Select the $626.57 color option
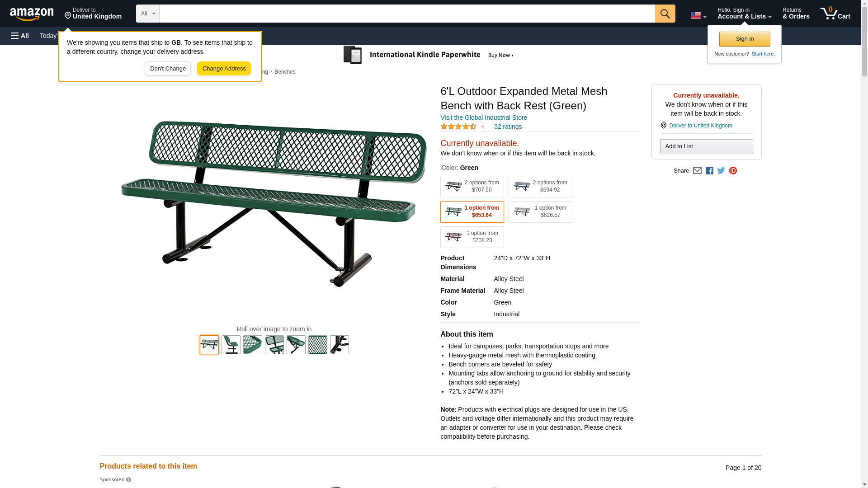 coord(540,212)
